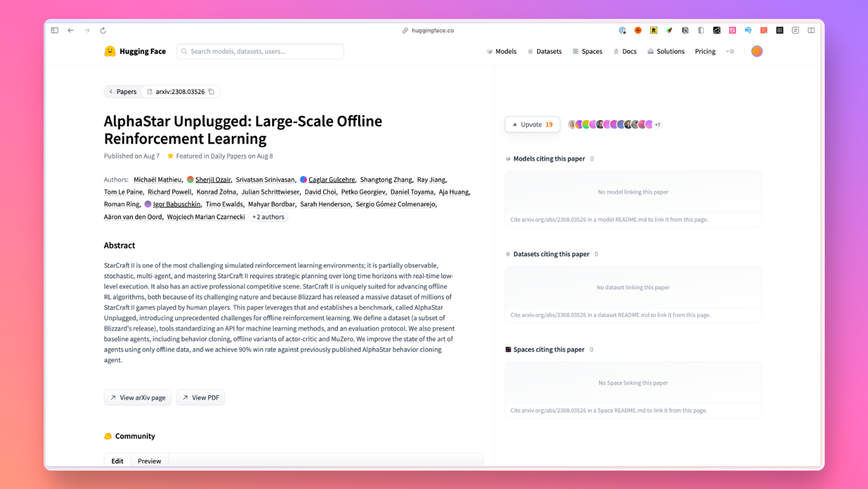Click author Wojciech Marian Czarnecki
868x489 pixels.
click(x=206, y=217)
